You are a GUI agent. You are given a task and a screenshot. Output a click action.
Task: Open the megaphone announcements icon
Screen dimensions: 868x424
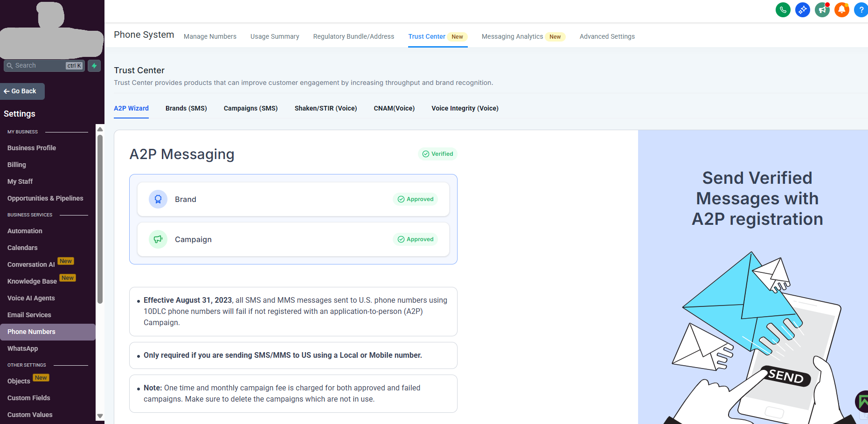tap(822, 9)
